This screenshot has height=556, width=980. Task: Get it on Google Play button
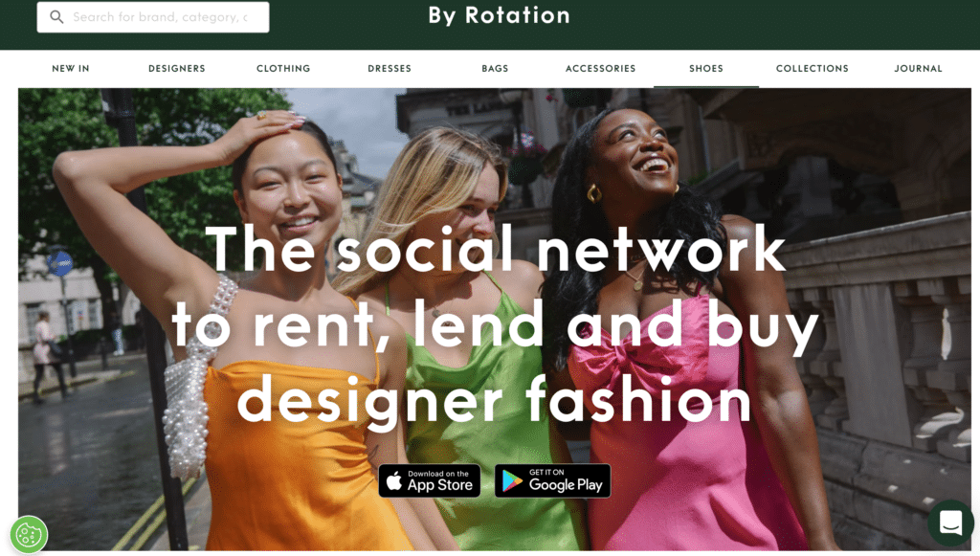click(x=552, y=481)
